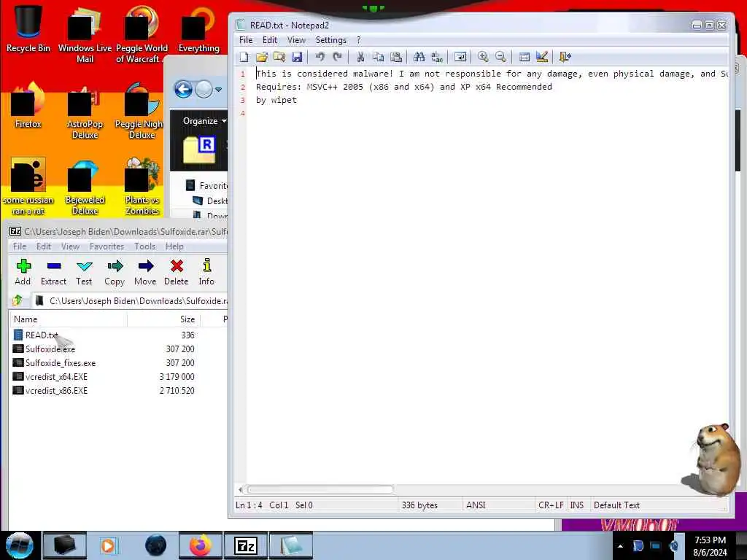Click the Save icon in Notepad2 toolbar
This screenshot has height=560, width=747.
[x=297, y=57]
